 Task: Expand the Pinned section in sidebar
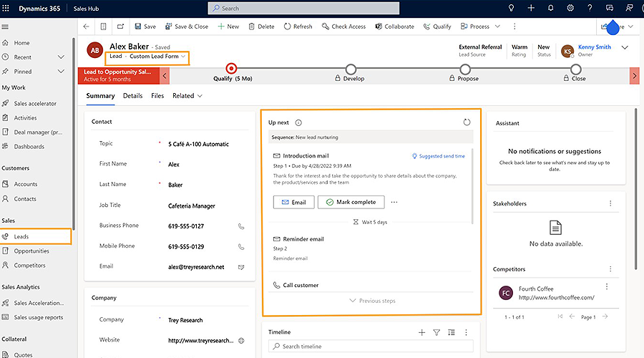point(61,71)
